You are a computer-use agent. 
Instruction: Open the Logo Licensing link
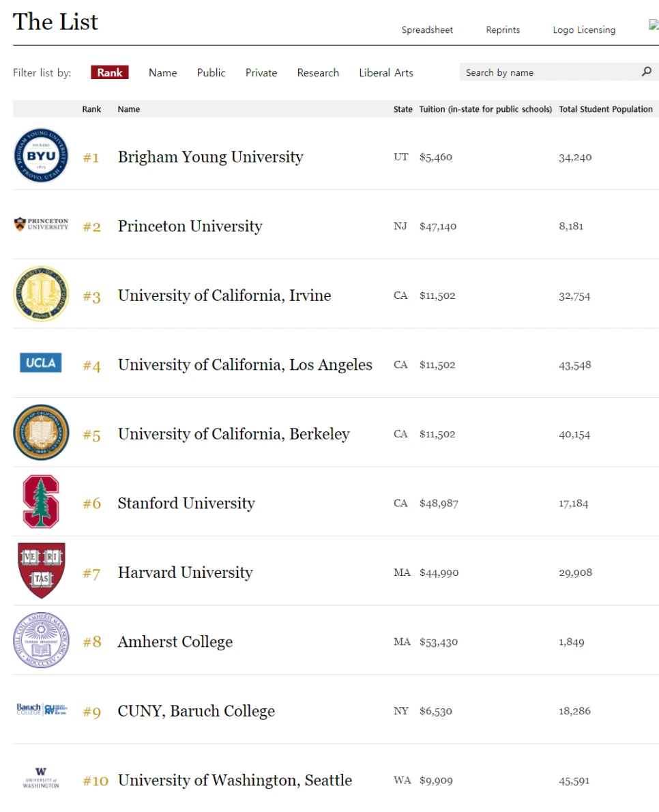tap(584, 29)
